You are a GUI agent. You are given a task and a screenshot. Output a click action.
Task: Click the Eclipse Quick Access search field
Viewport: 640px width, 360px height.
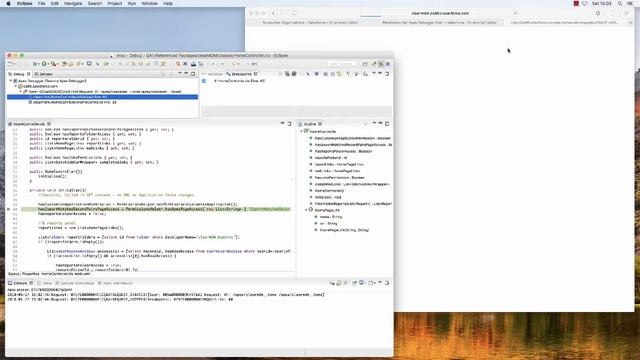pos(342,64)
